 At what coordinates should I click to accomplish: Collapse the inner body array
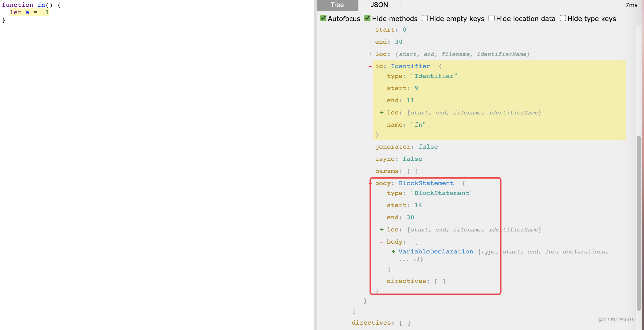tap(381, 242)
